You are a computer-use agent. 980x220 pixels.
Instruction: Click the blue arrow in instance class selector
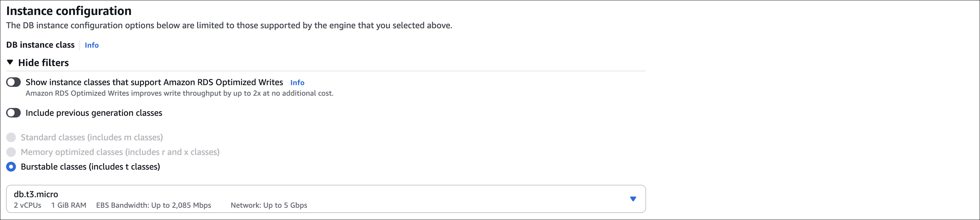tap(633, 199)
